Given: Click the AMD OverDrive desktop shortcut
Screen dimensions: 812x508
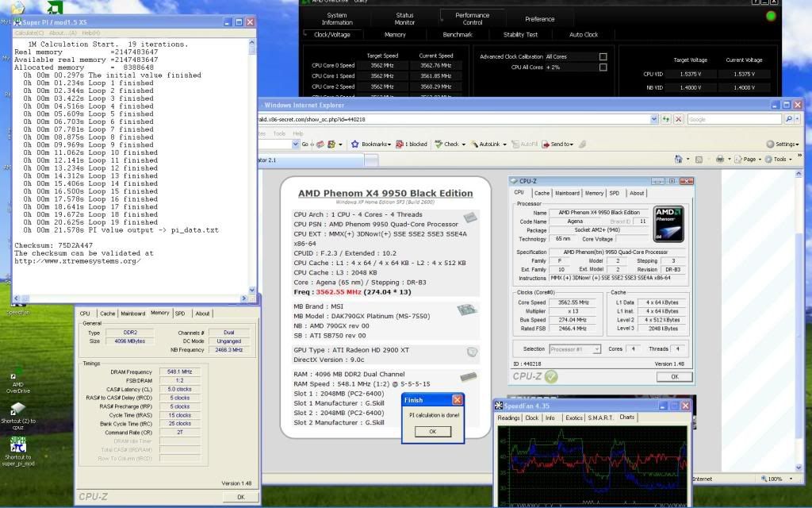Looking at the screenshot, I should click(17, 381).
